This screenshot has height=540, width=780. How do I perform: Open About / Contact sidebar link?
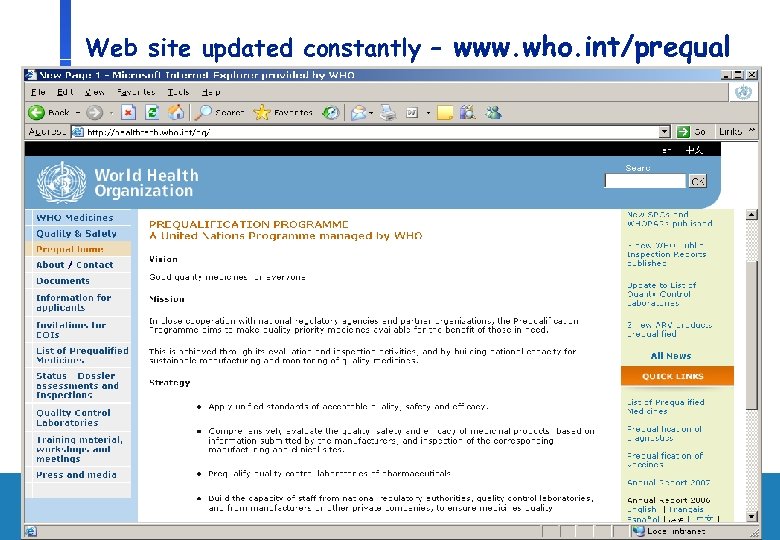75,265
